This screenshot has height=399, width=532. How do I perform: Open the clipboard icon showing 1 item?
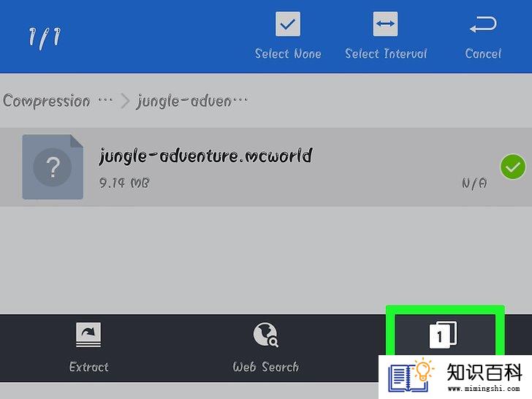(x=443, y=335)
